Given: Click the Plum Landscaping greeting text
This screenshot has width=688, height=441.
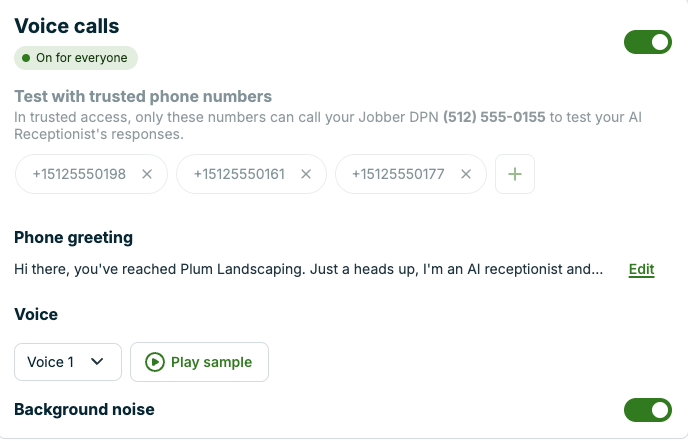Looking at the screenshot, I should click(x=308, y=269).
